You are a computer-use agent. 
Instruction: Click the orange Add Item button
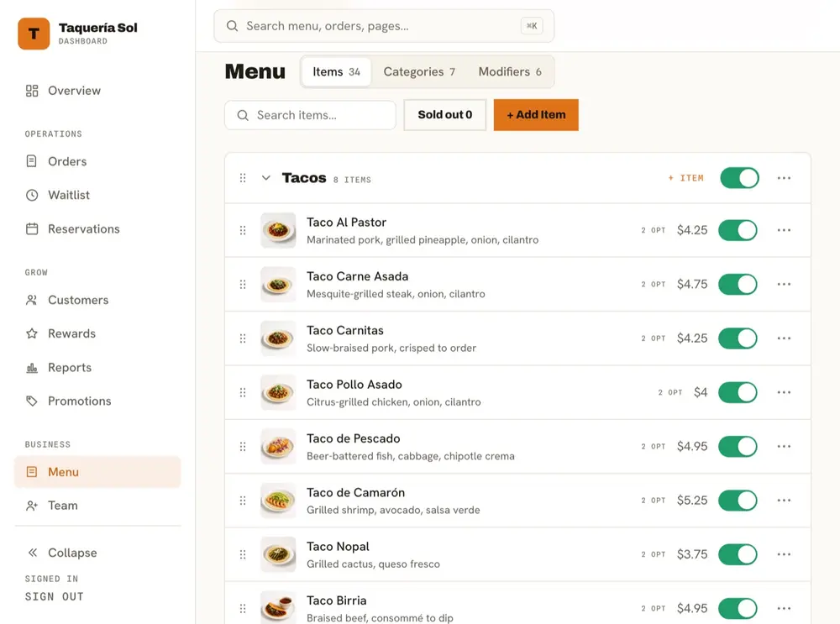click(536, 114)
